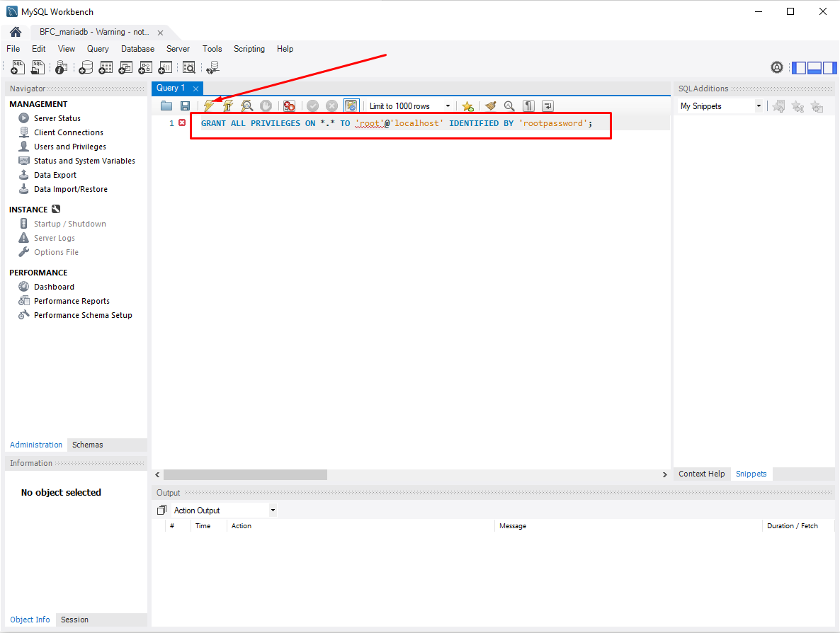The height and width of the screenshot is (633, 840).
Task: Create a new SQL tab for queries
Action: point(18,67)
